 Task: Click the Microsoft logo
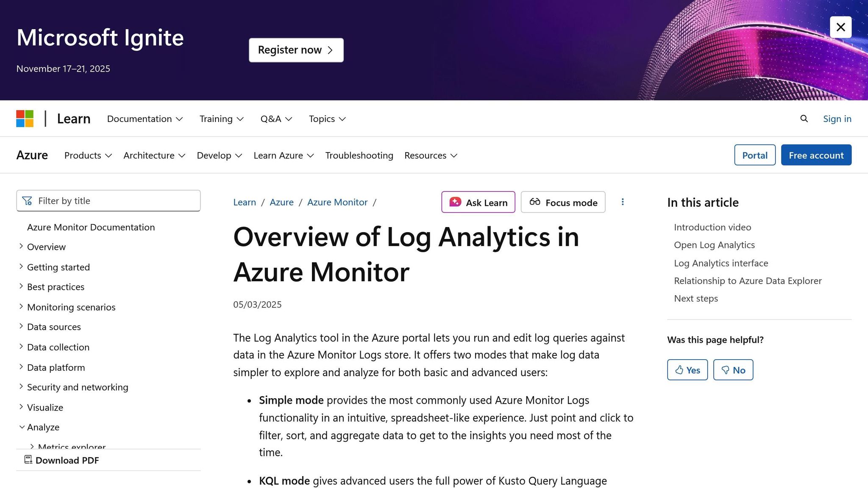25,119
